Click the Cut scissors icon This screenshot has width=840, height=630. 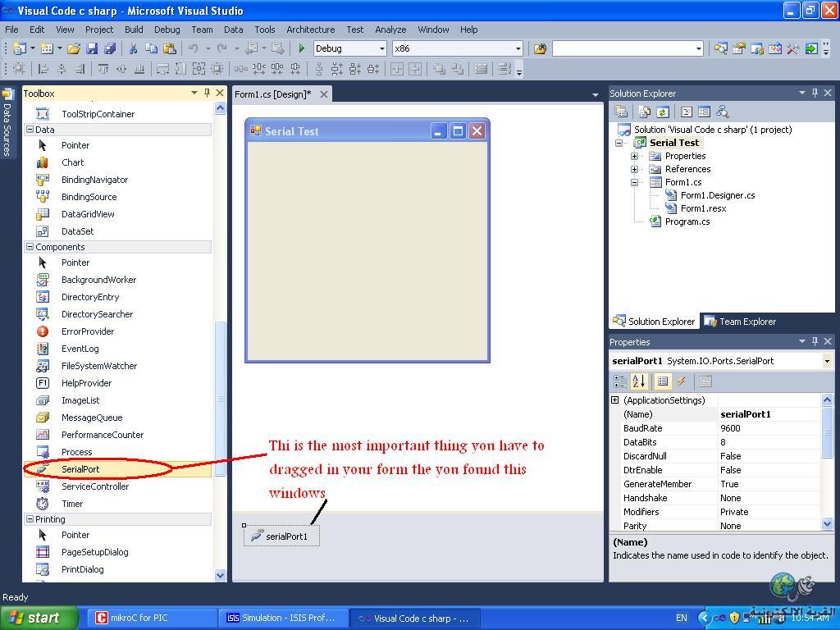(x=134, y=48)
